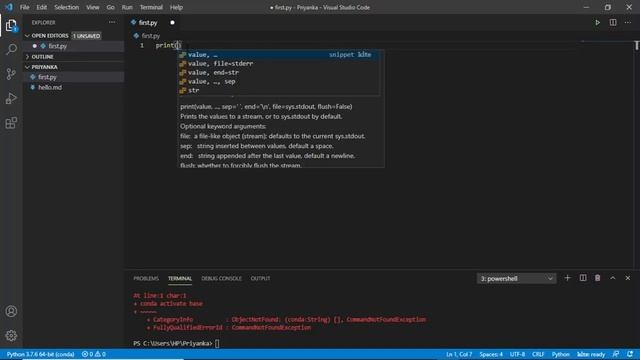Create a new terminal with plus icon
This screenshot has width=640, height=360.
[567, 278]
